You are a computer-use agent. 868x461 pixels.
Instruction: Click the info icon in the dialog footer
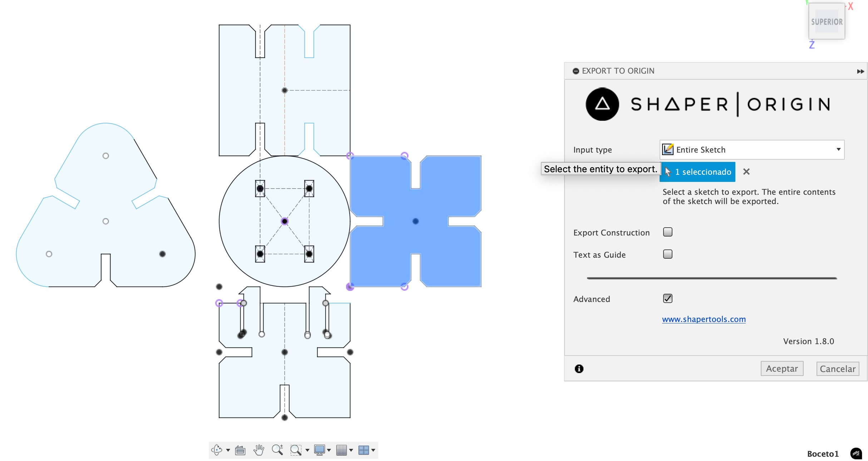pyautogui.click(x=579, y=369)
